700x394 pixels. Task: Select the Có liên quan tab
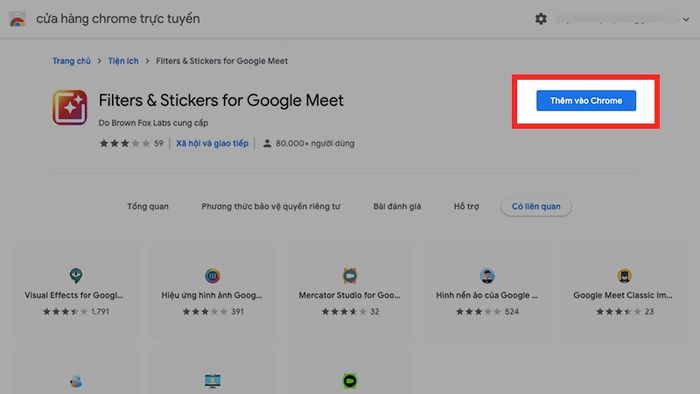(x=536, y=206)
